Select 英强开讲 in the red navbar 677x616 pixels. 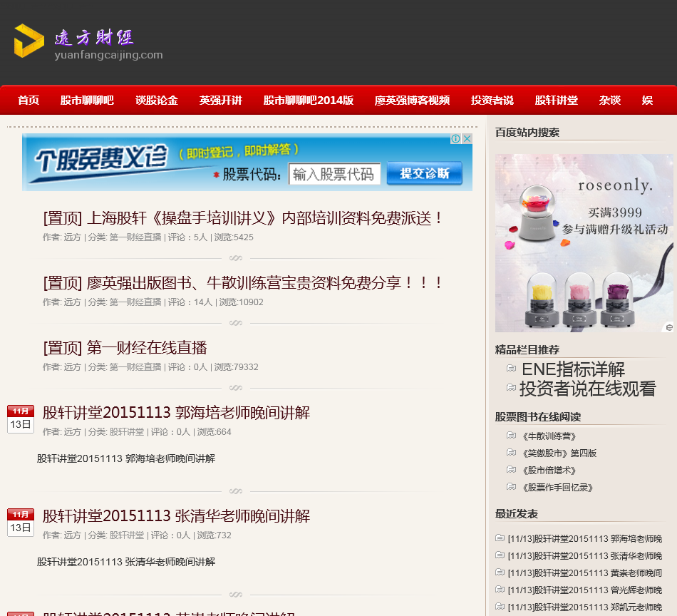[x=221, y=101]
